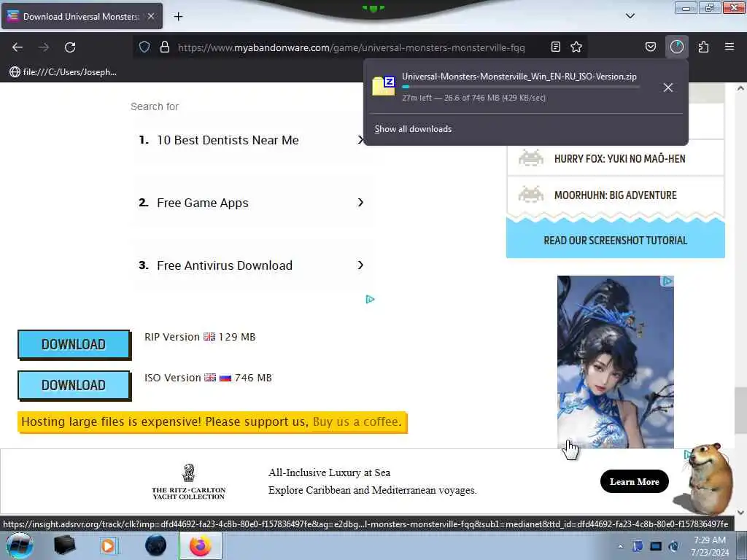
Task: Click AdChoices icon on anime ad
Action: [x=667, y=281]
